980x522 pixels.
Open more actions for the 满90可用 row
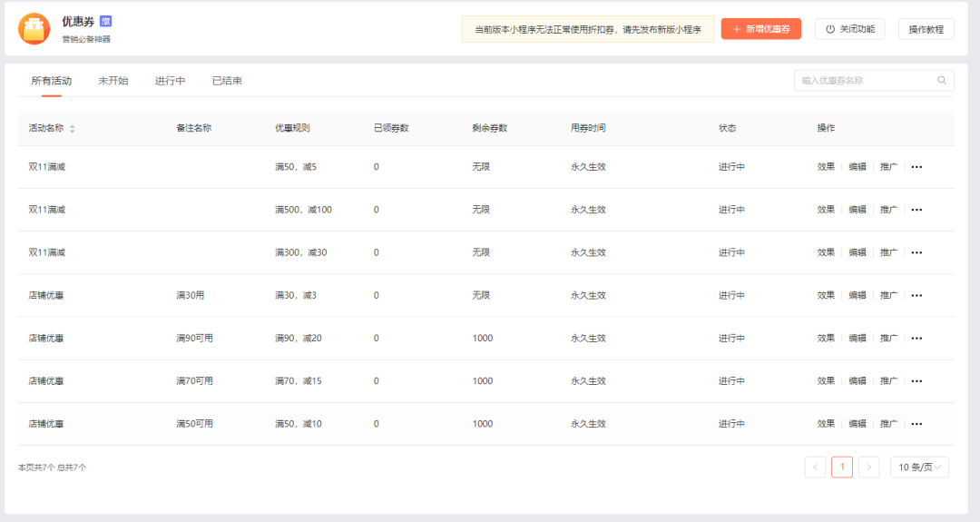916,339
